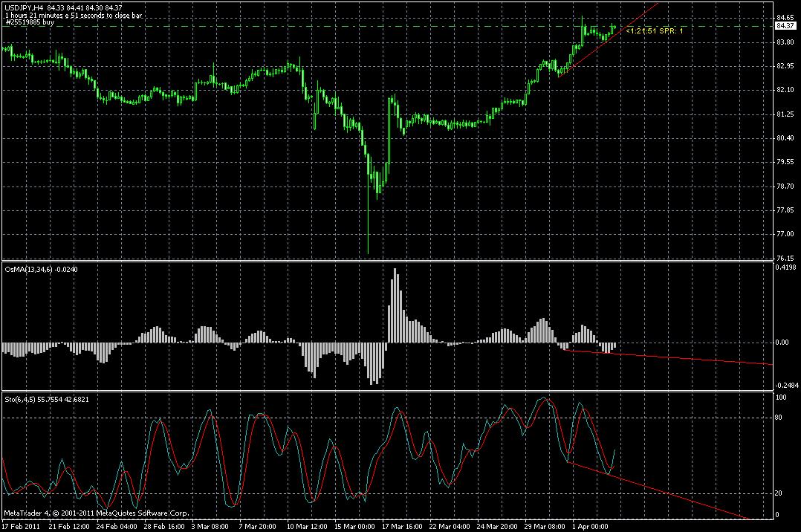Click the 17 Mar 16:00 time label
Screen dimensions: 801x532
[402, 526]
